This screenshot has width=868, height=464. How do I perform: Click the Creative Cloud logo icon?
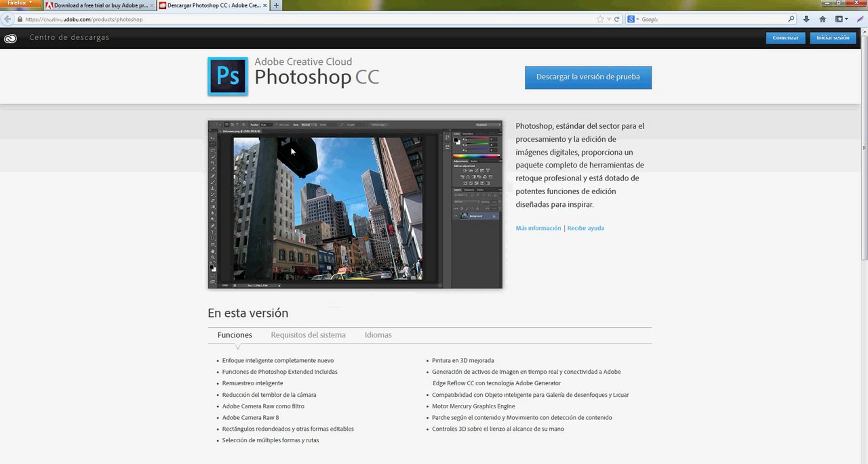10,38
